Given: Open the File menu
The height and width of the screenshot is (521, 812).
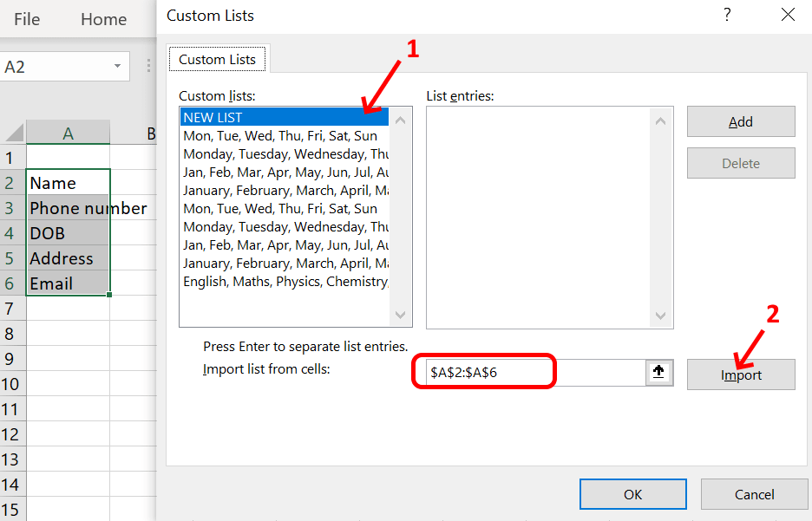Looking at the screenshot, I should 27,19.
